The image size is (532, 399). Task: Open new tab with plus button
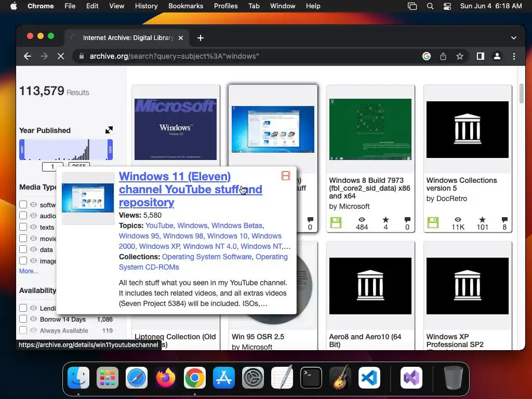coord(201,38)
